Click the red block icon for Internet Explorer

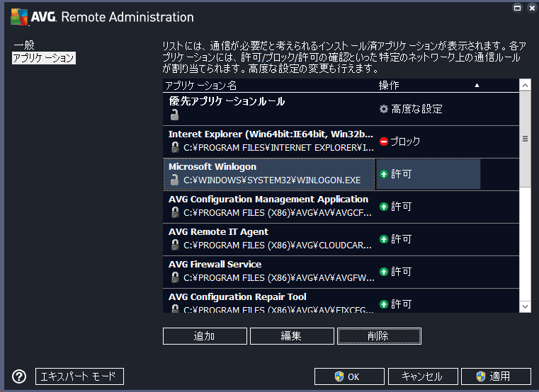coord(384,142)
